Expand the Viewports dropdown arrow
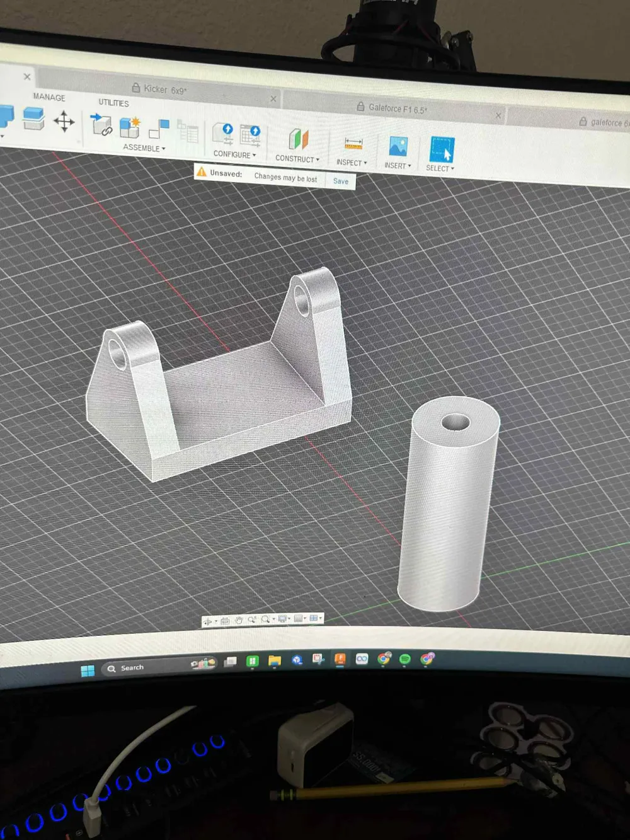This screenshot has height=840, width=630. [321, 618]
